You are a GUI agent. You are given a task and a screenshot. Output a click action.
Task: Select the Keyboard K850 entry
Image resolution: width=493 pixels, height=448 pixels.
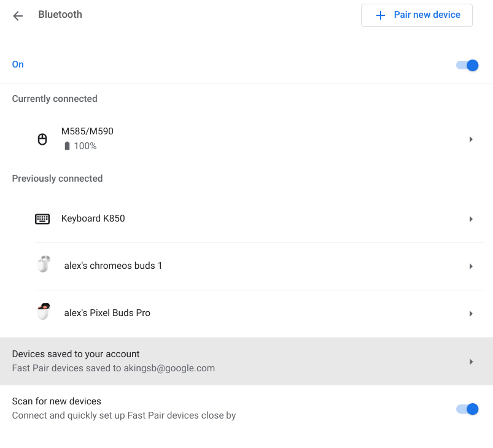[93, 218]
